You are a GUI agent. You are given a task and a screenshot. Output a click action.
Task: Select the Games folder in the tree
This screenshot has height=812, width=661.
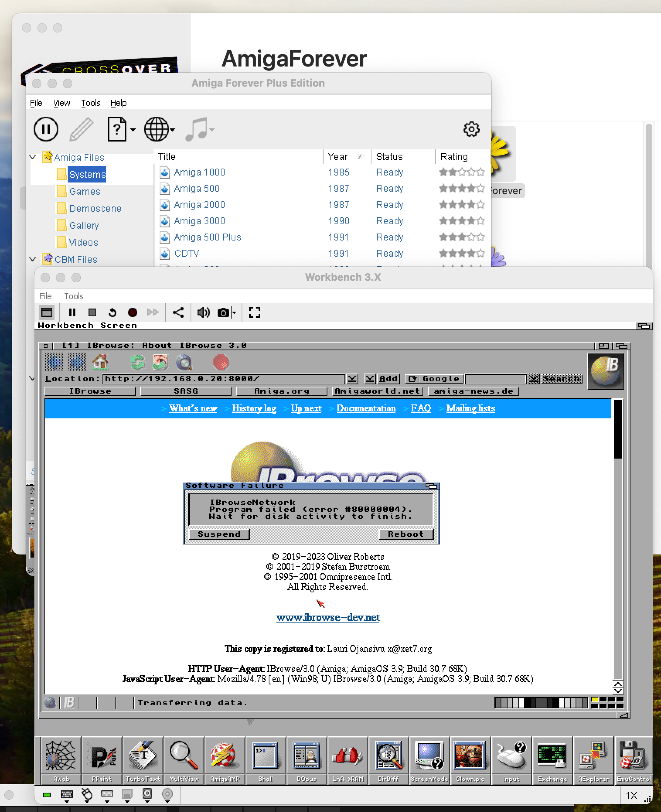click(x=85, y=191)
